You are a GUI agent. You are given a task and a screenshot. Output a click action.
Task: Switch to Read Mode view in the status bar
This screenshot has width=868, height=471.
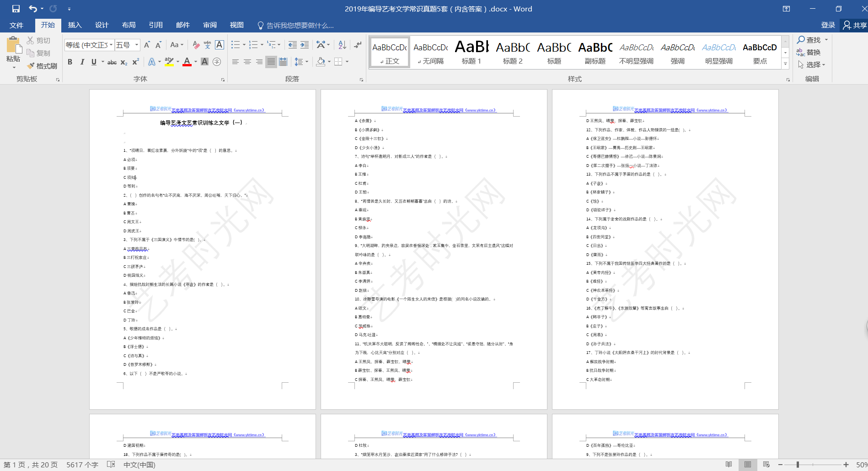point(729,465)
